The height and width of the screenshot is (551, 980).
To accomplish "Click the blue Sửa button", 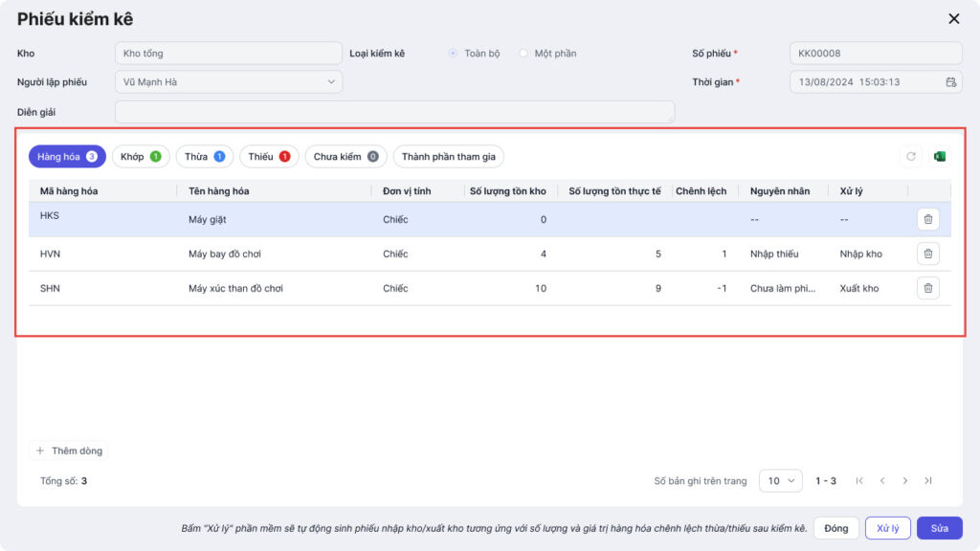I will pos(939,528).
